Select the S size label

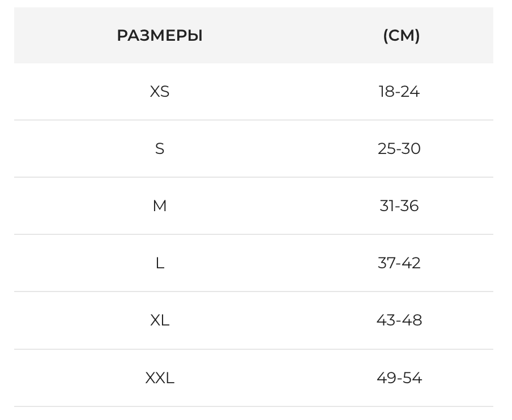coord(160,149)
